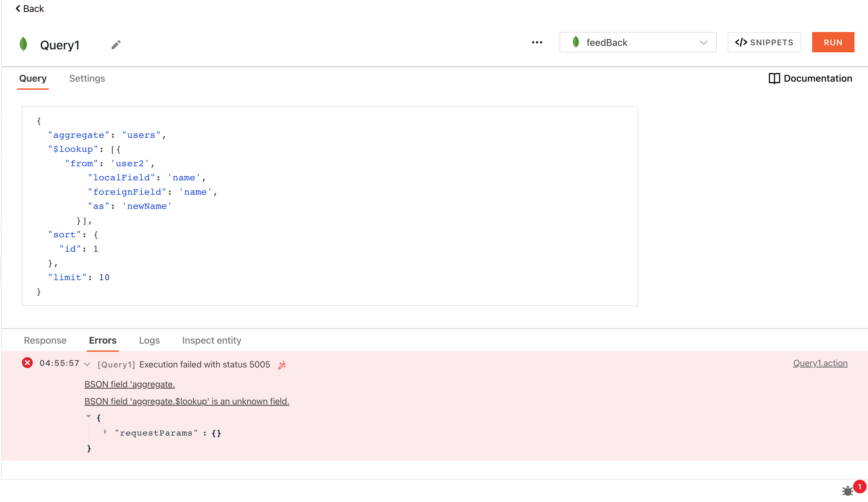This screenshot has height=502, width=868.
Task: Open the Inspect entity tab
Action: coord(211,341)
